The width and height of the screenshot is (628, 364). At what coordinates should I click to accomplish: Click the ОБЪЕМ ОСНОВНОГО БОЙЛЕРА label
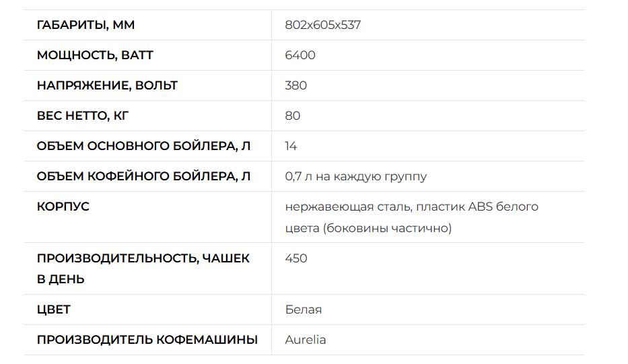[143, 146]
